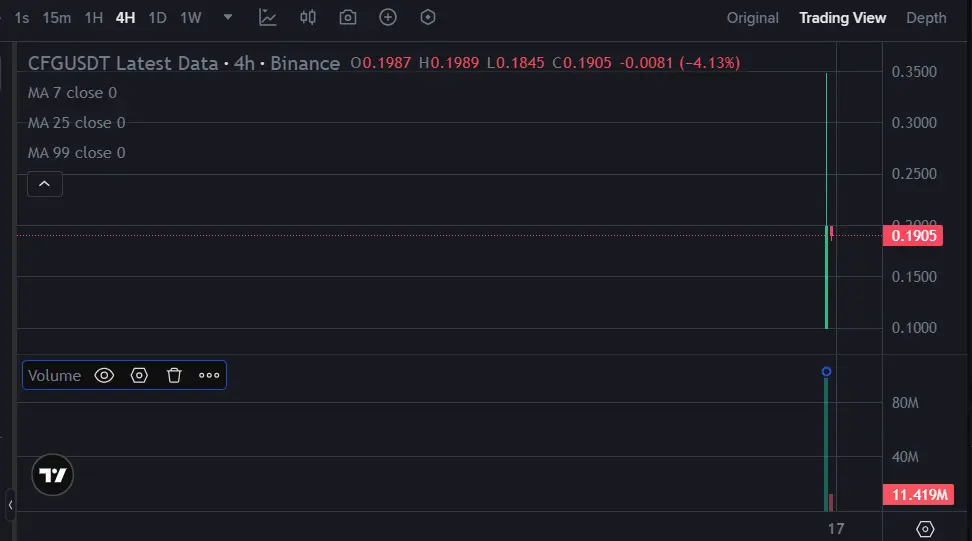Remove the Volume indicator with trash icon
Screen dimensions: 972x541
(x=174, y=376)
